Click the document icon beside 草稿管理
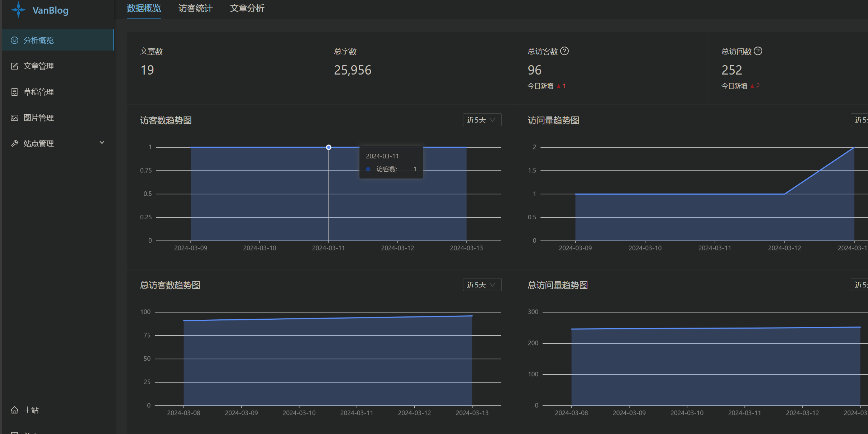Image resolution: width=868 pixels, height=434 pixels. (14, 92)
